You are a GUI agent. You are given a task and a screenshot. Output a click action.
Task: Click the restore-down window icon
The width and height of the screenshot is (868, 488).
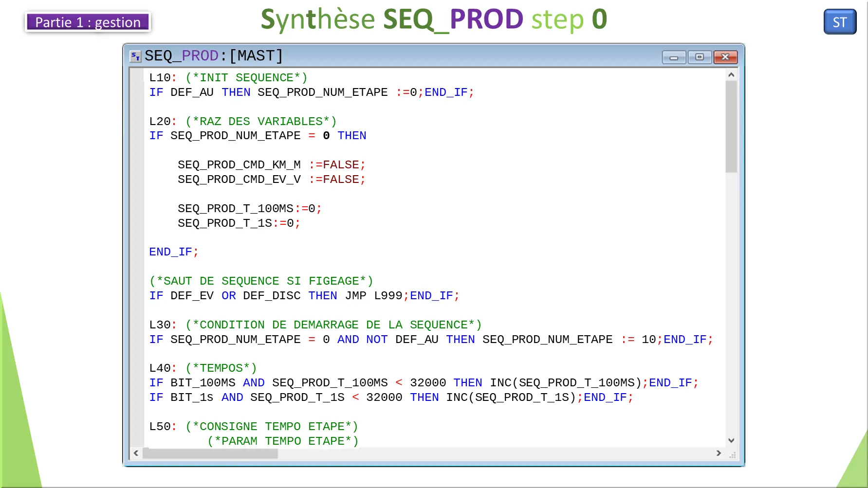click(x=700, y=57)
